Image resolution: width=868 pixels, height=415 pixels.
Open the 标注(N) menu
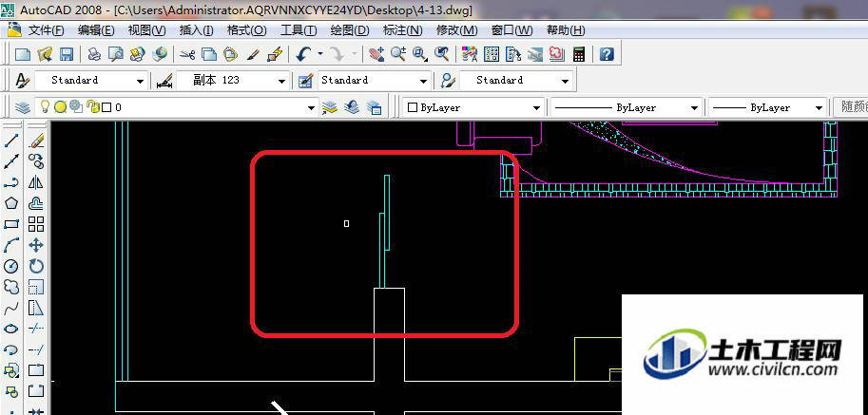[403, 30]
